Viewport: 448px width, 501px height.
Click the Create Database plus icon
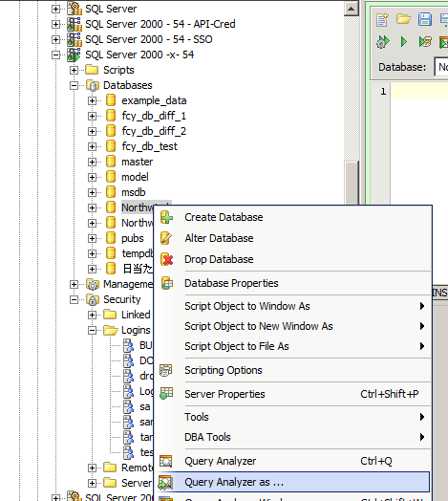click(x=166, y=217)
